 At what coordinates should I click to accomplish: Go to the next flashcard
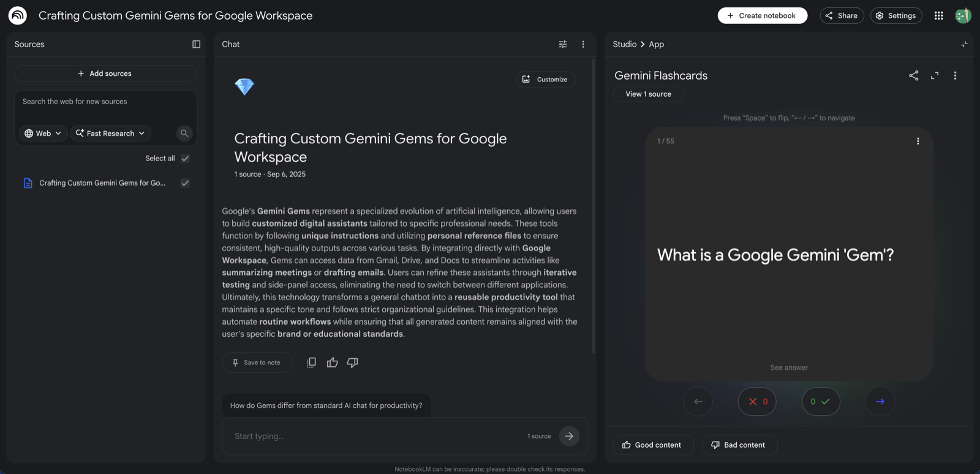(x=880, y=402)
